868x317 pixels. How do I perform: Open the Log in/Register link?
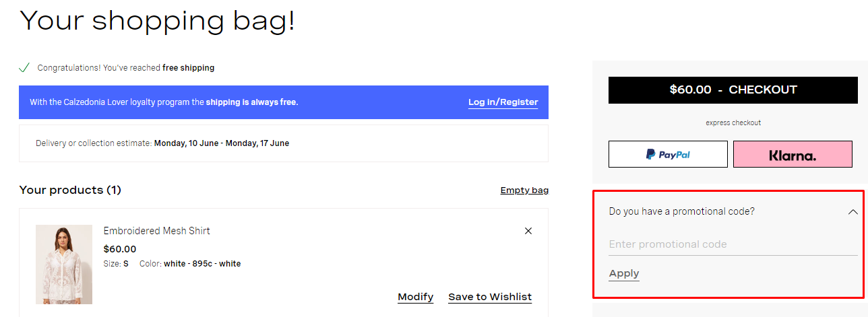click(x=503, y=102)
